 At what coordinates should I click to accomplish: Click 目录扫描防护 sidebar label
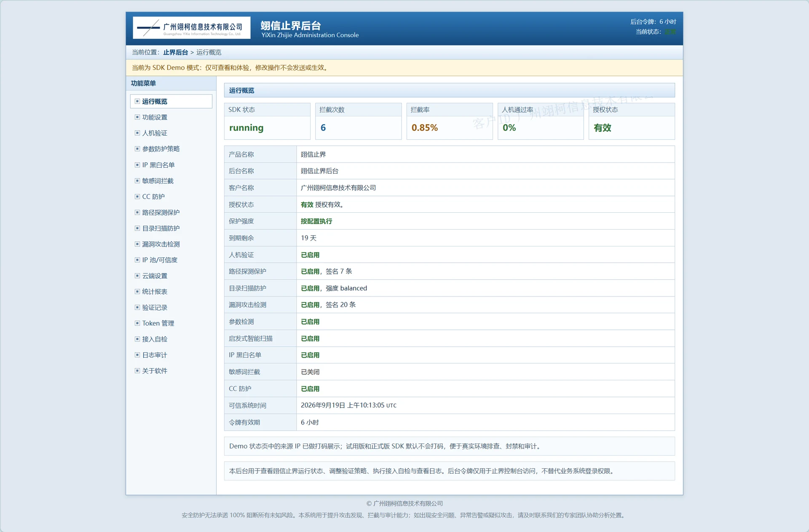click(161, 228)
